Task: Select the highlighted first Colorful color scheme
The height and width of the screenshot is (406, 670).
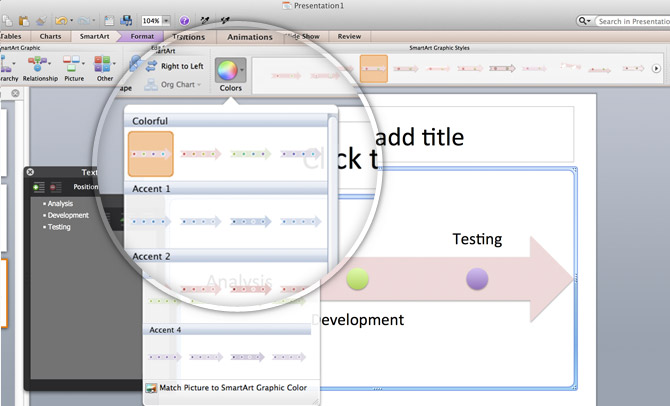Action: point(151,154)
